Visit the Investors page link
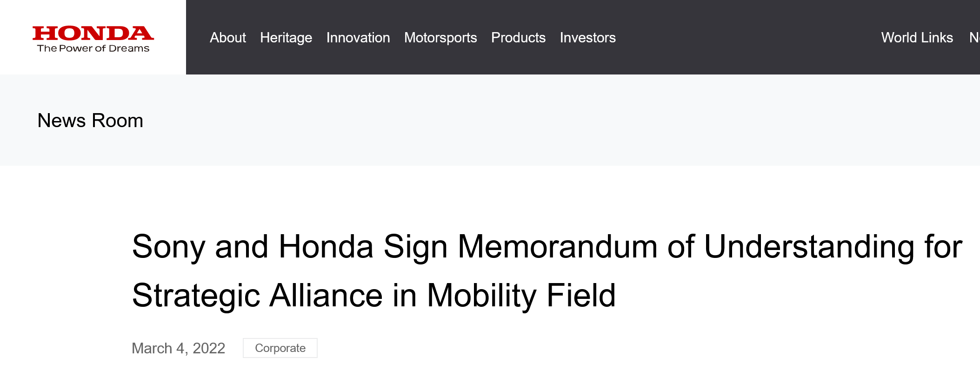The height and width of the screenshot is (365, 980). click(x=587, y=38)
